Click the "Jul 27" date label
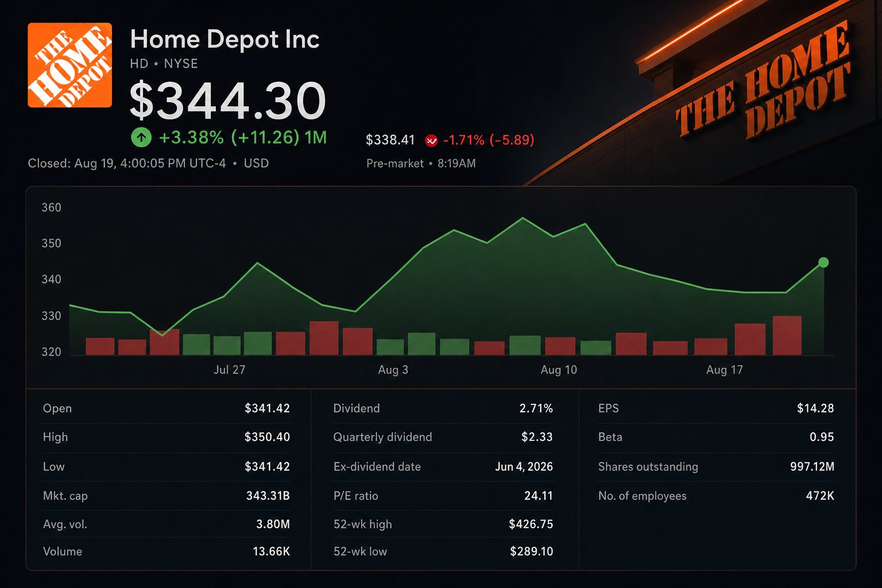Viewport: 882px width, 588px height. coord(230,370)
